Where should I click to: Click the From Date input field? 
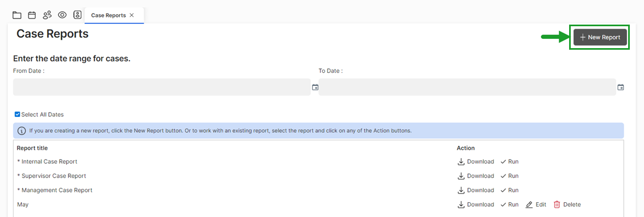(x=162, y=87)
